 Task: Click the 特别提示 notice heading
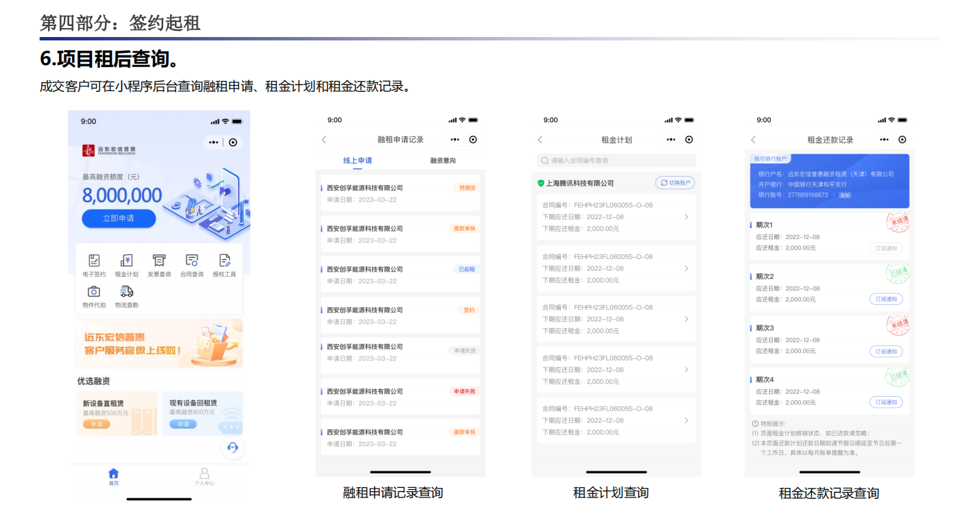point(769,423)
